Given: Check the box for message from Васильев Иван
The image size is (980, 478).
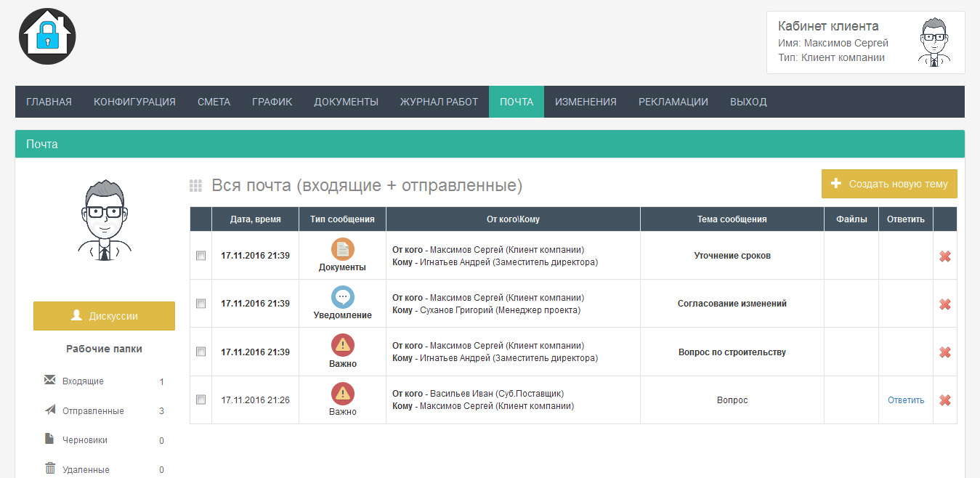Looking at the screenshot, I should [201, 400].
